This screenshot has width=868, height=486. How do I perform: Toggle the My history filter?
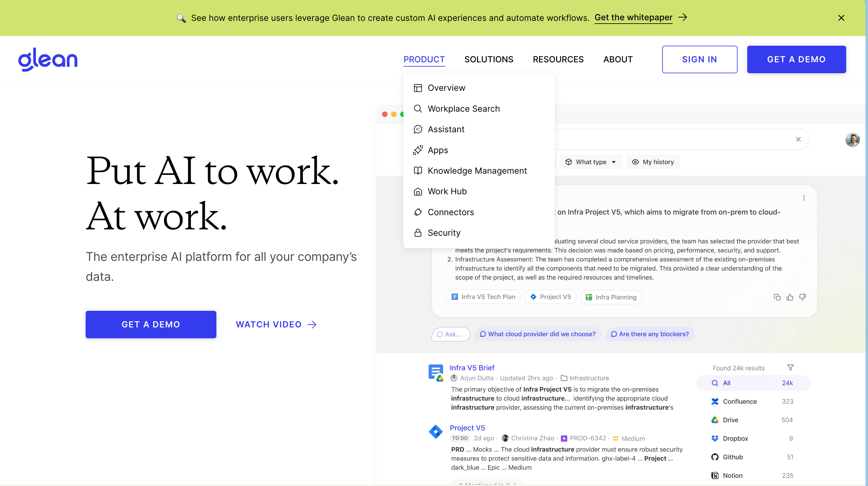coord(653,162)
